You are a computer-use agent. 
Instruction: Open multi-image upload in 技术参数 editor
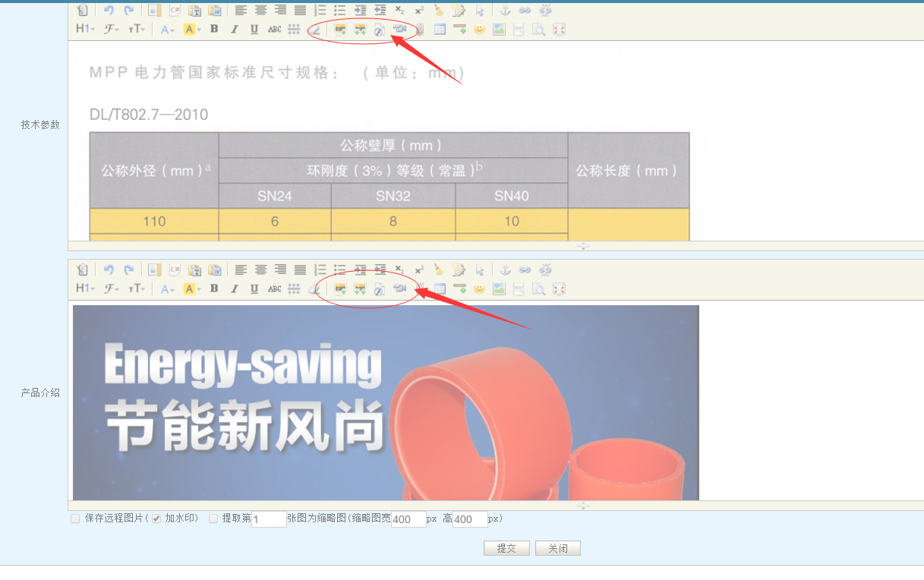tap(360, 30)
